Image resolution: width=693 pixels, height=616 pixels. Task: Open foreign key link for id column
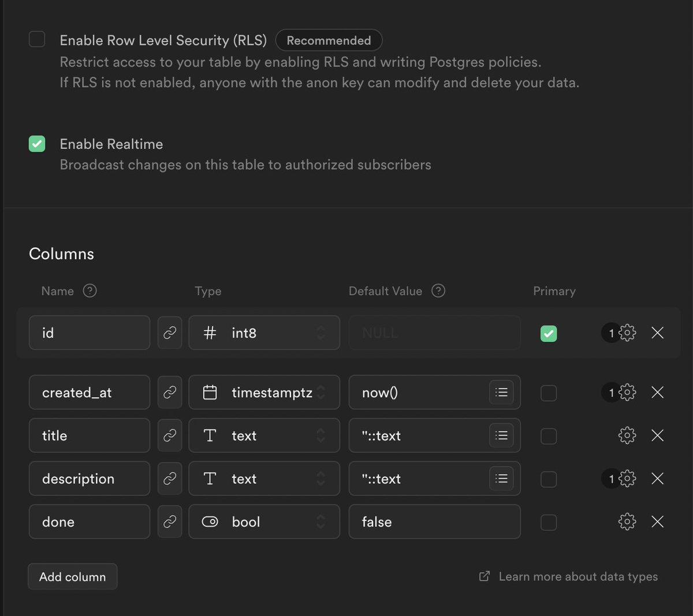pyautogui.click(x=170, y=333)
